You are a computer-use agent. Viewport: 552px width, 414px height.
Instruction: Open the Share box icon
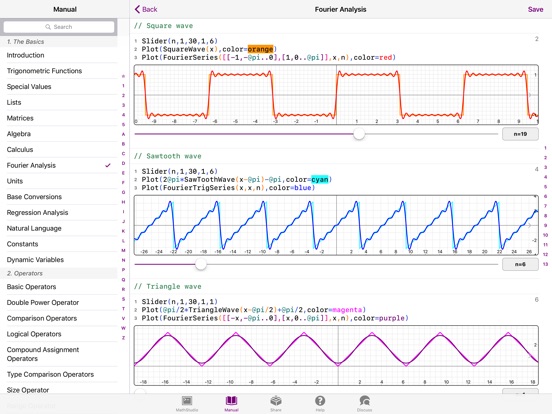point(276,403)
